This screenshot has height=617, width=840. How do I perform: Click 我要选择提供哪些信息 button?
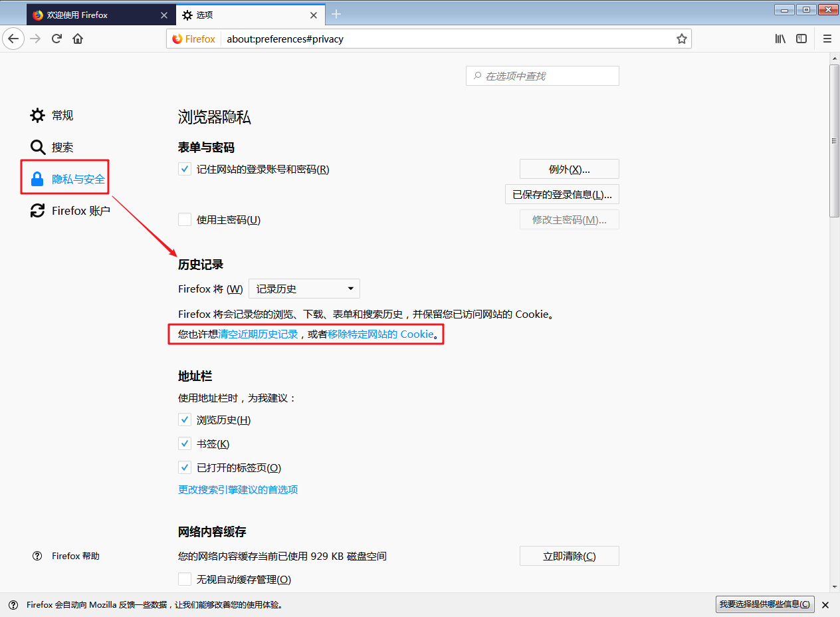(765, 604)
